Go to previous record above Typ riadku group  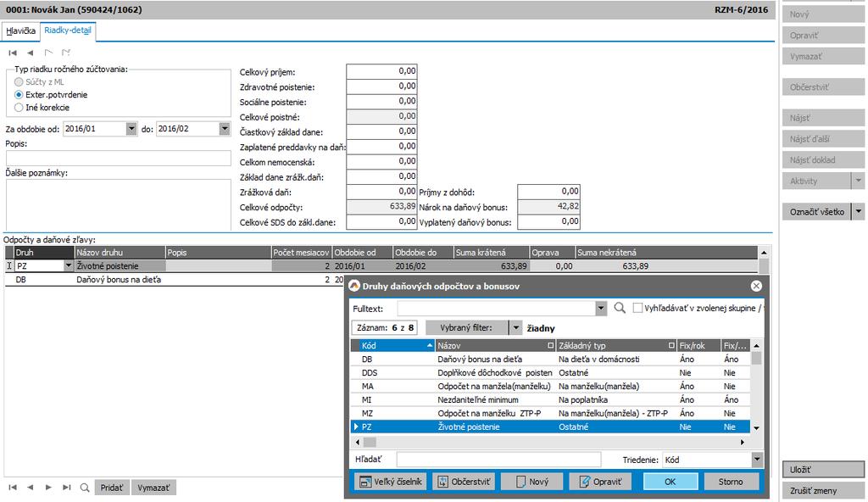(x=31, y=53)
